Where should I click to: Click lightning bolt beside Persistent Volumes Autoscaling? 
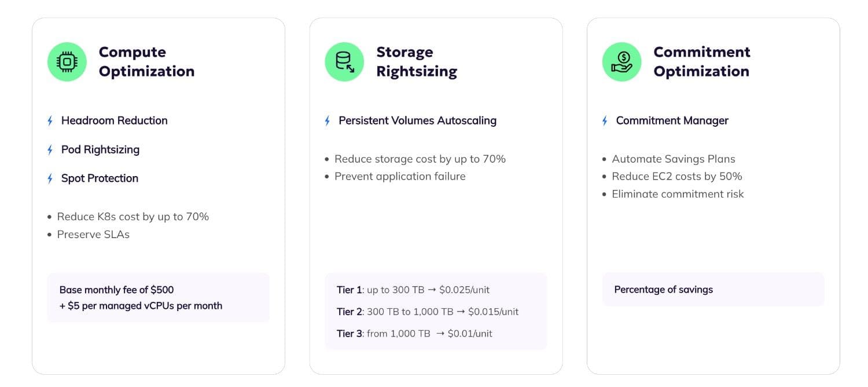[328, 121]
